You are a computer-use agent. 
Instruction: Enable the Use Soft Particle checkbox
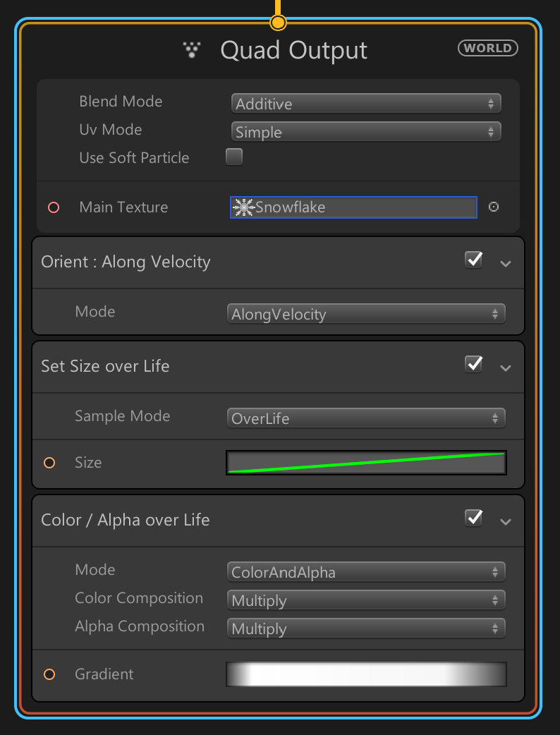point(234,157)
